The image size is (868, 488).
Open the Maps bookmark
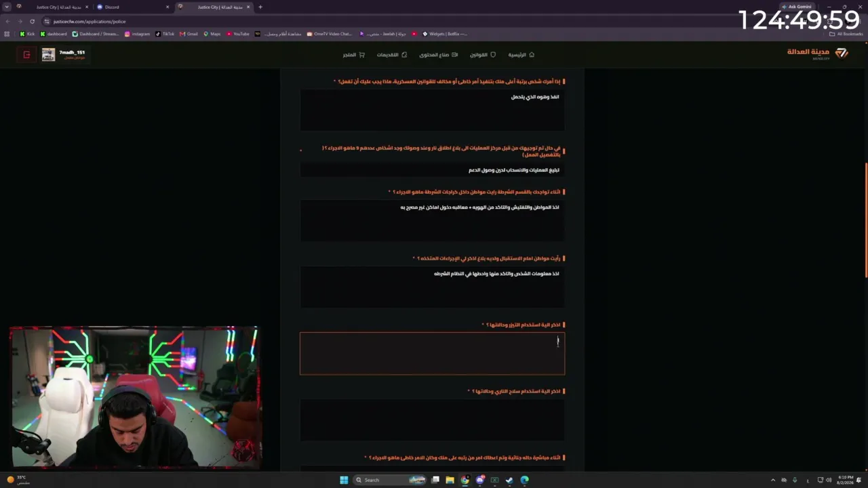coord(212,34)
